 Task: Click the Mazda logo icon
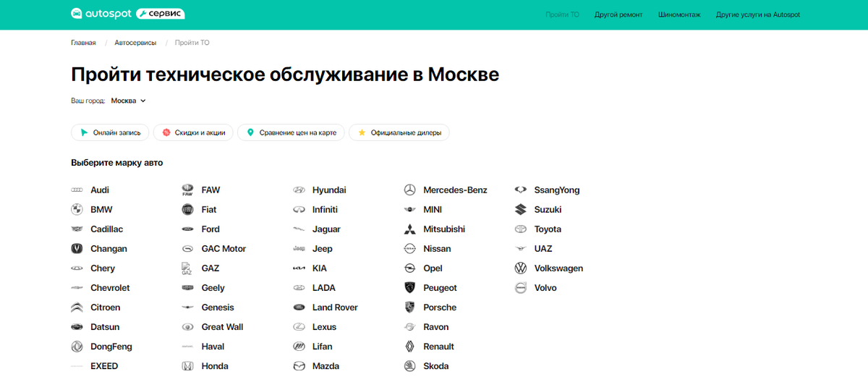click(299, 366)
